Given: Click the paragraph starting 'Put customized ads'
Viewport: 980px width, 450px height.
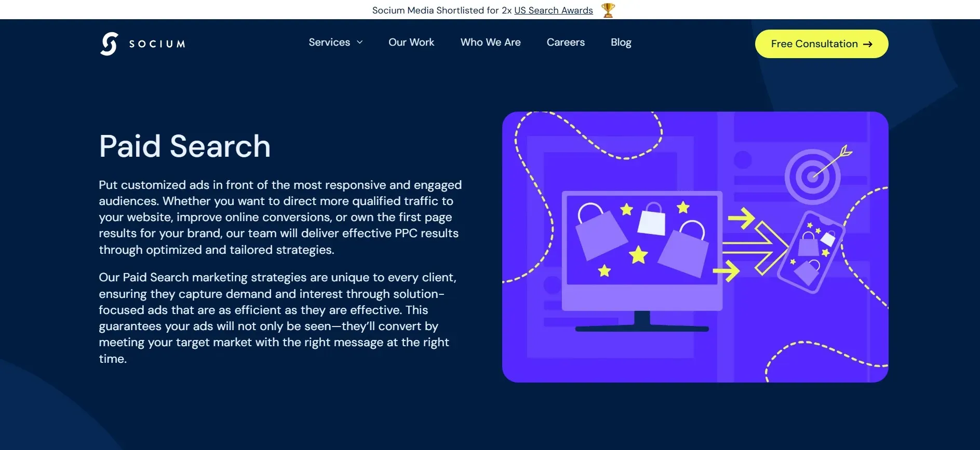Looking at the screenshot, I should click(x=280, y=217).
